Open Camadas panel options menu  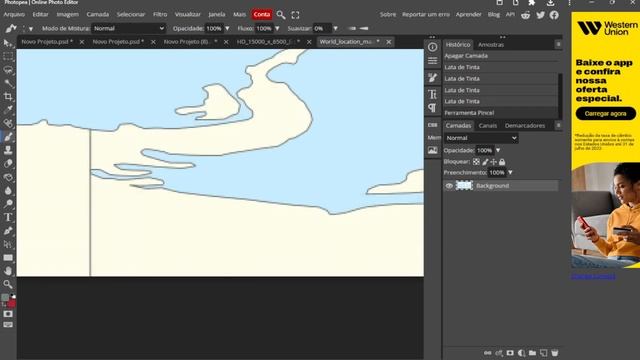(x=558, y=125)
